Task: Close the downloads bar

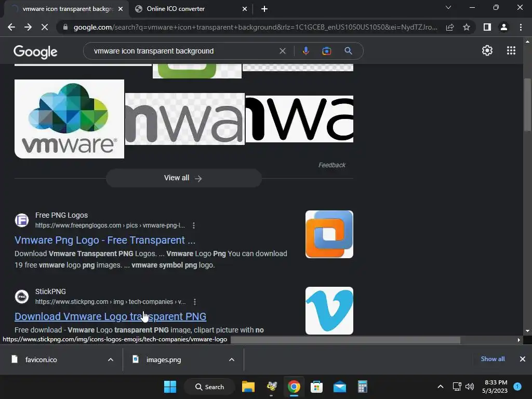Action: (523, 359)
